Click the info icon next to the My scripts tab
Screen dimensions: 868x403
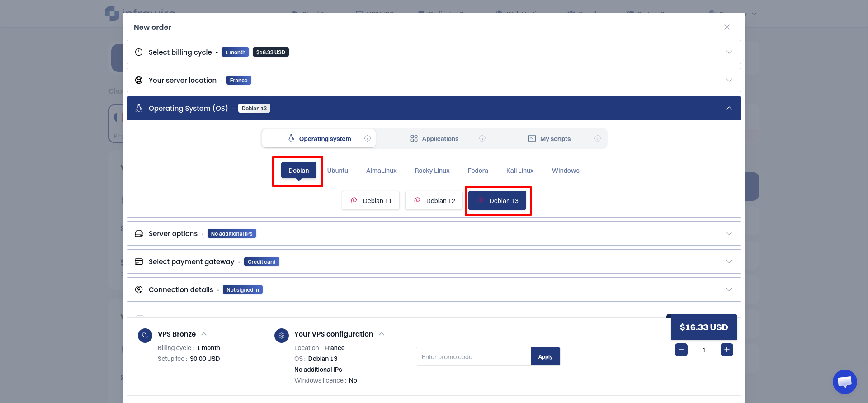pos(598,138)
